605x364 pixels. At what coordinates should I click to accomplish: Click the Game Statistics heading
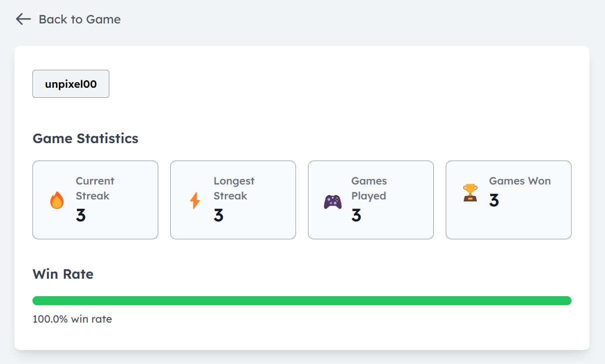(85, 138)
